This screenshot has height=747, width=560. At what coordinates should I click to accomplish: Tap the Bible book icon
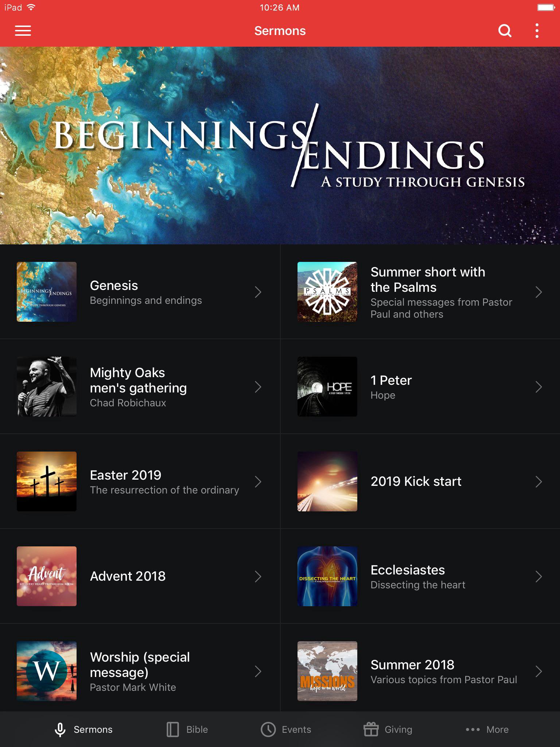tap(172, 729)
